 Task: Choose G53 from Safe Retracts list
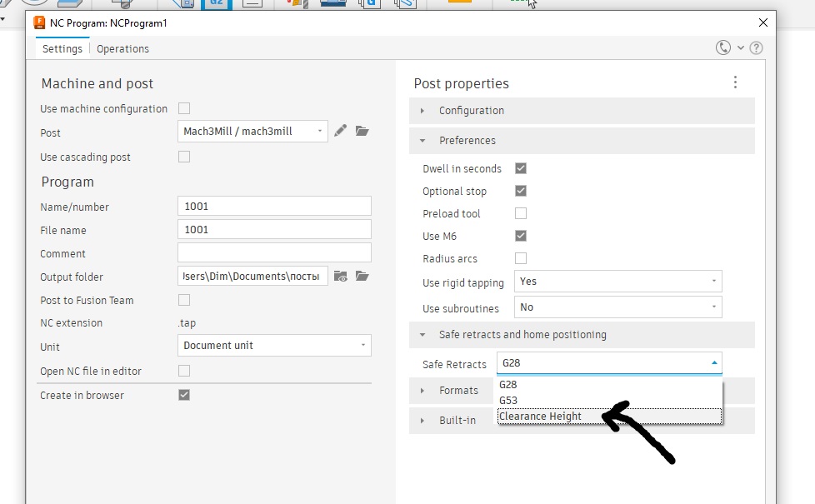(x=508, y=401)
